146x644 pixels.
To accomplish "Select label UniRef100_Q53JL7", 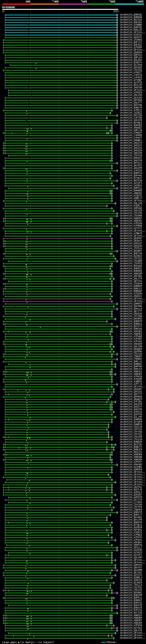I will pyautogui.click(x=131, y=548).
